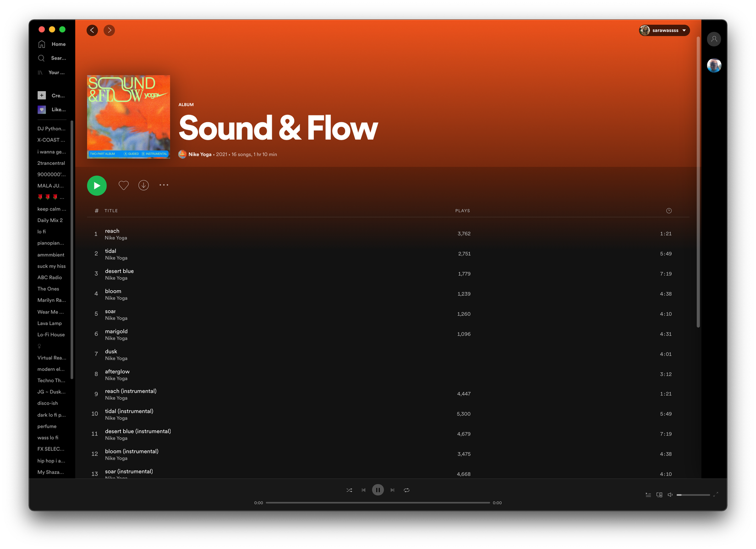The width and height of the screenshot is (756, 549).
Task: Open the connect to a device icon
Action: [x=659, y=495]
